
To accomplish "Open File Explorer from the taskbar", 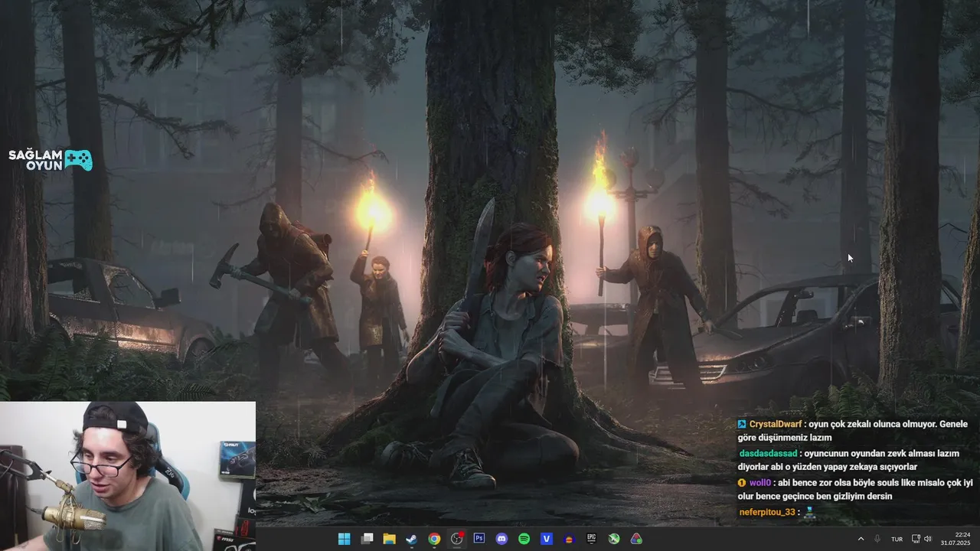I will 389,539.
